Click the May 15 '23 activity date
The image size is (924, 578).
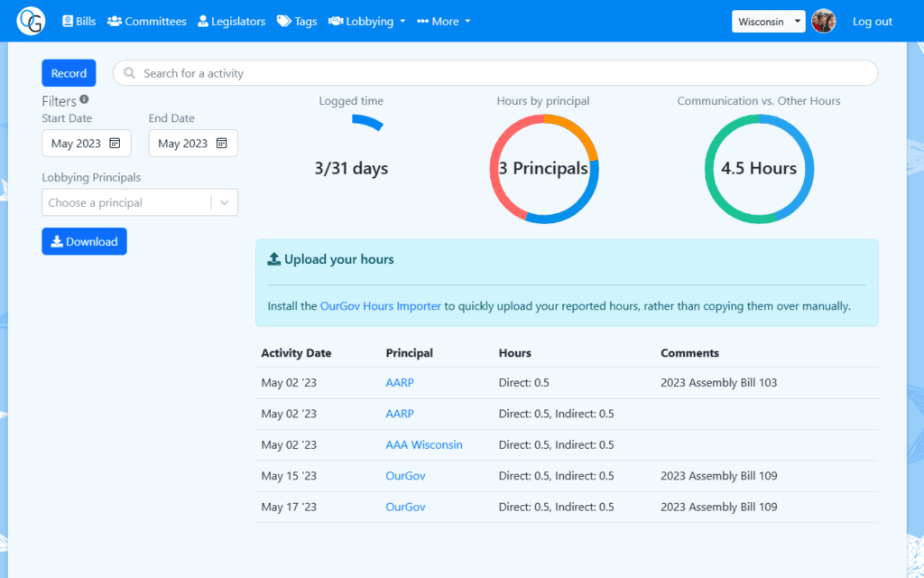(289, 476)
